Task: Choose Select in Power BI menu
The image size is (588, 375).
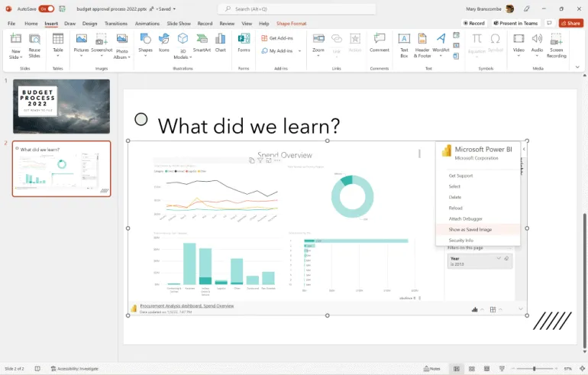Action: pos(478,186)
